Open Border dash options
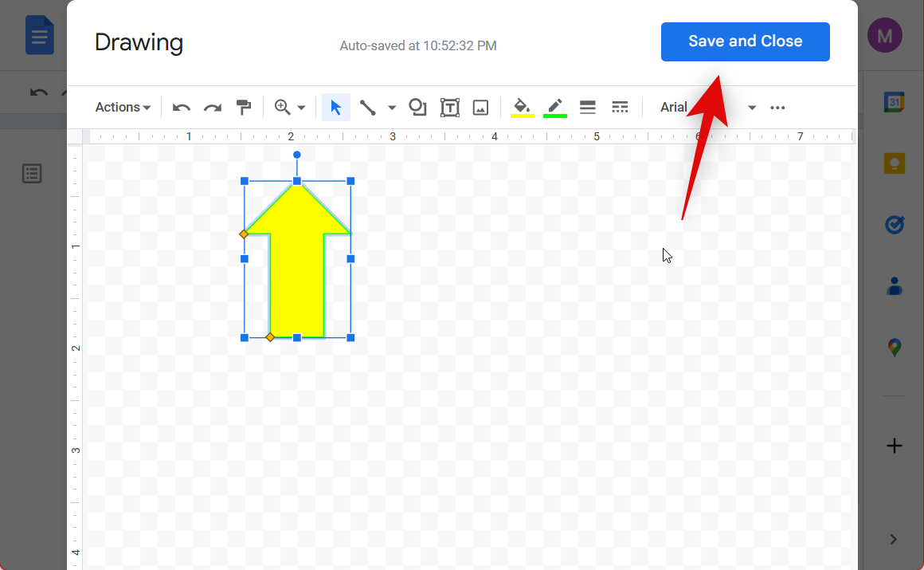This screenshot has height=570, width=924. pos(620,108)
